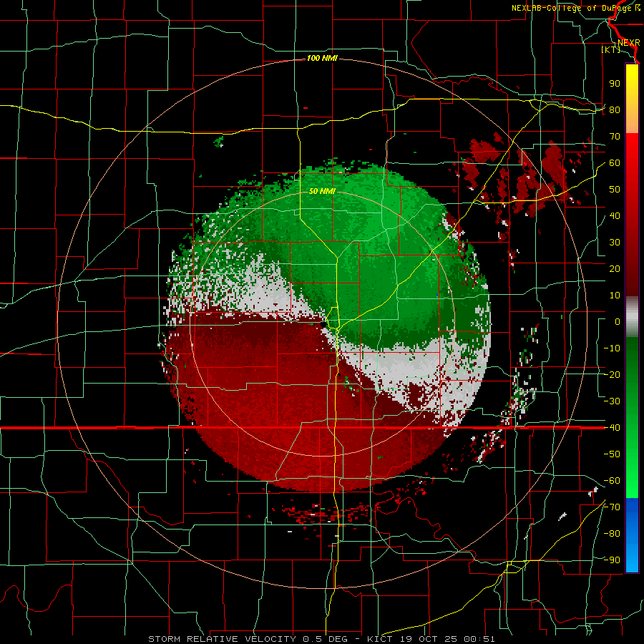Click the "60" velocity scale value
644x644 pixels.
615,163
